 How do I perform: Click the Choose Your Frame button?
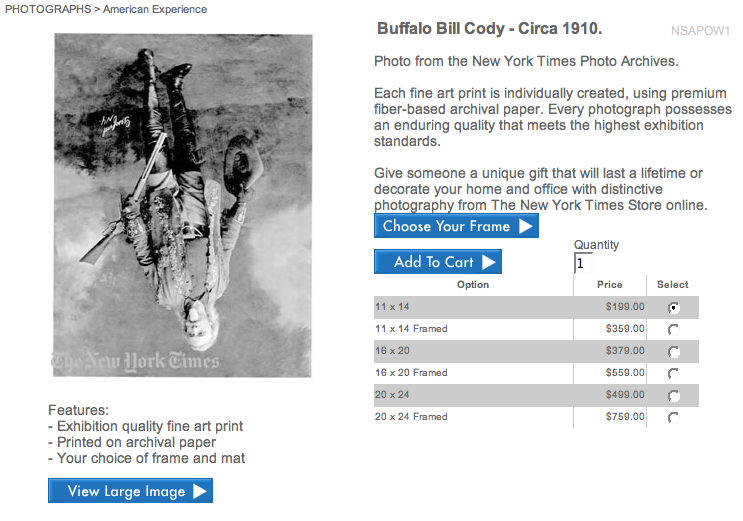click(456, 226)
